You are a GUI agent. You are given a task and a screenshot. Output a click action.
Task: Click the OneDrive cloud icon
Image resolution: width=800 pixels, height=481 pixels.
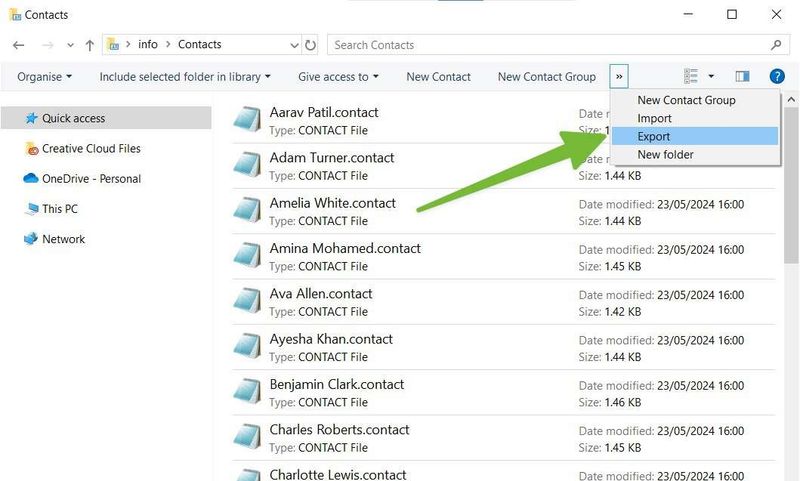31,178
